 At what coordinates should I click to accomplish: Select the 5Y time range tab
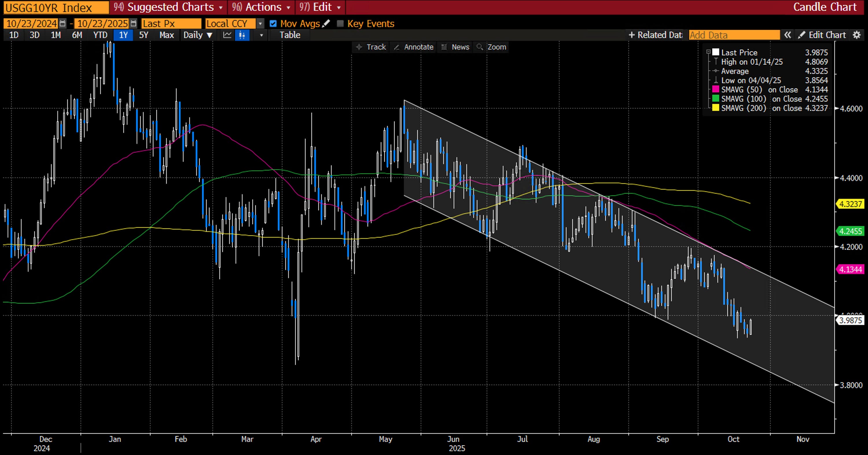(144, 35)
